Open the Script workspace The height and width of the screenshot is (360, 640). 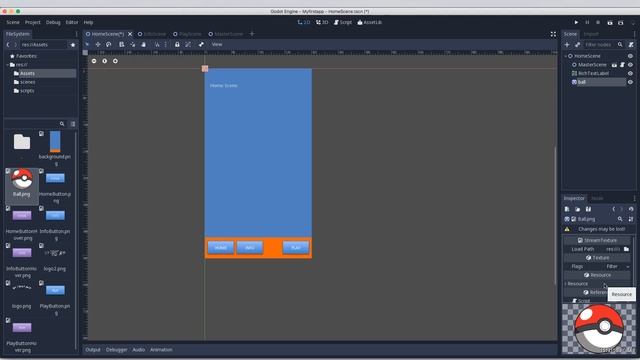343,22
